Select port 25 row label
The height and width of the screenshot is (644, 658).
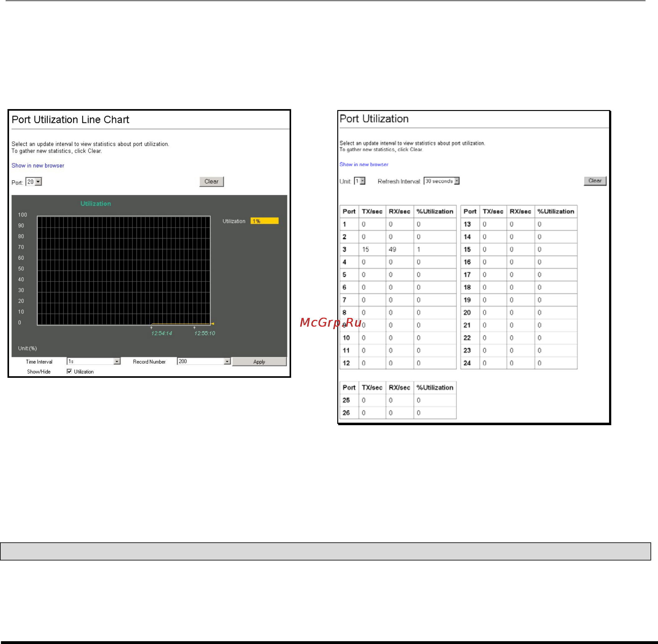(346, 400)
